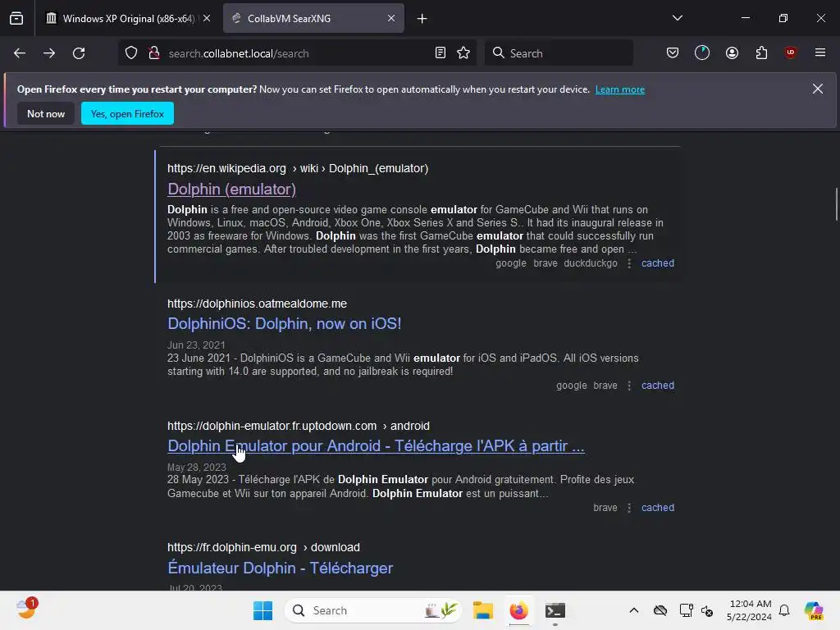Image resolution: width=840 pixels, height=630 pixels.
Task: Open a new tab with plus button
Action: coord(422,19)
